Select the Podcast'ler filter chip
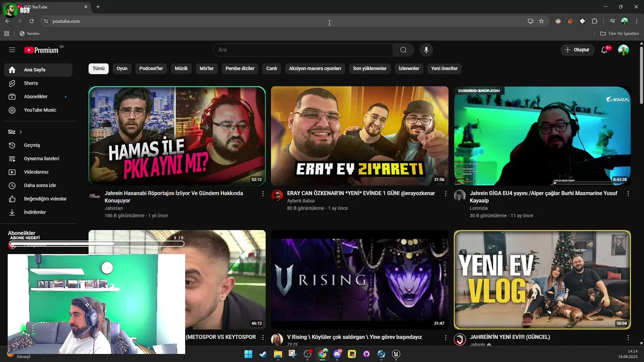644x362 pixels. tap(151, 68)
